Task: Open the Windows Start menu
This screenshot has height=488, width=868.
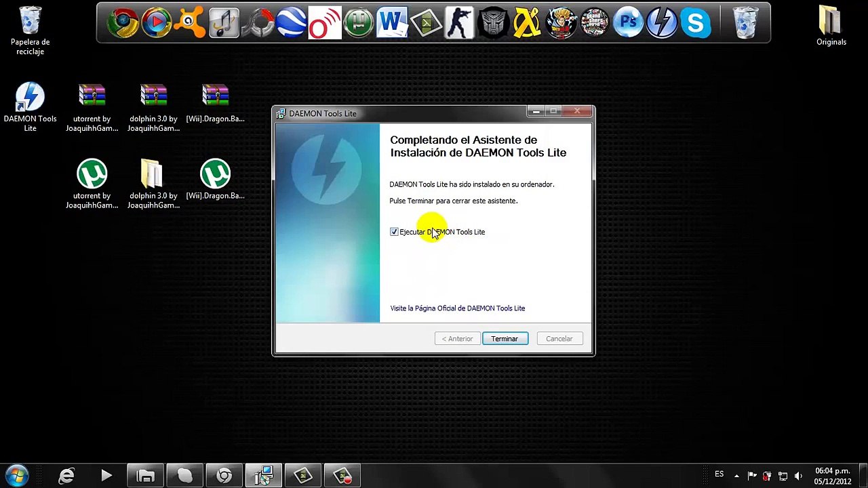Action: 17,476
